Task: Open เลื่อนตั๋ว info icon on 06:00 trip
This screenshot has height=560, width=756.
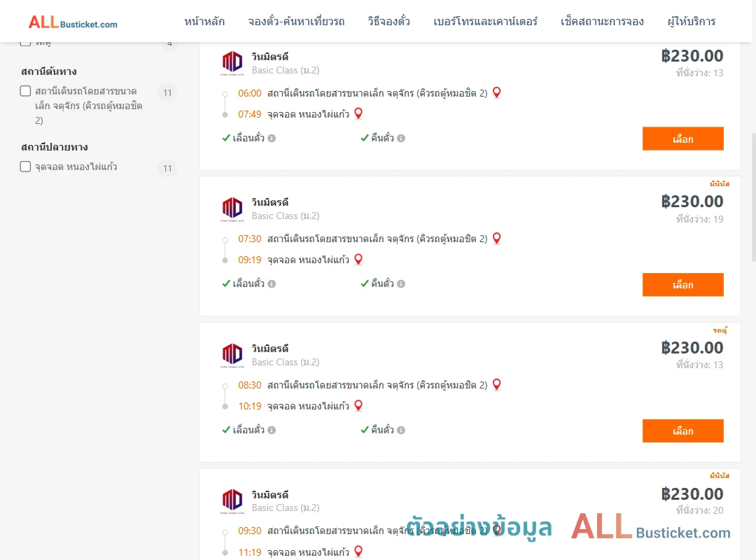Action: (x=272, y=139)
